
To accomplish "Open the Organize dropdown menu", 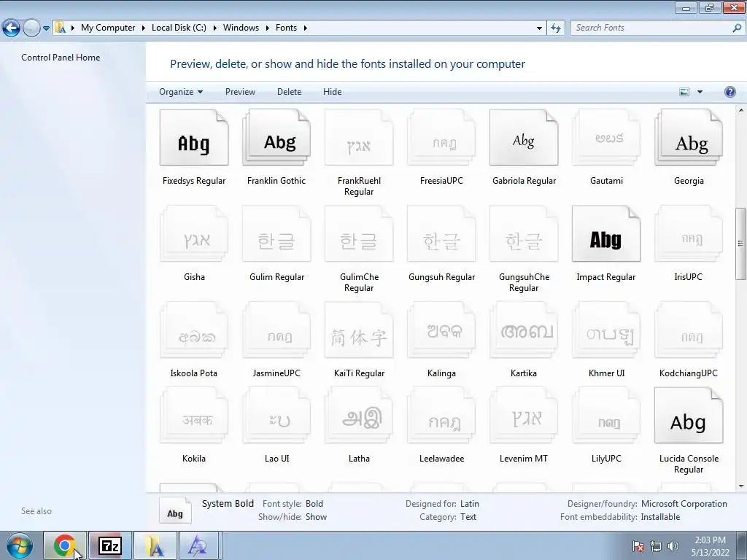I will pos(181,92).
